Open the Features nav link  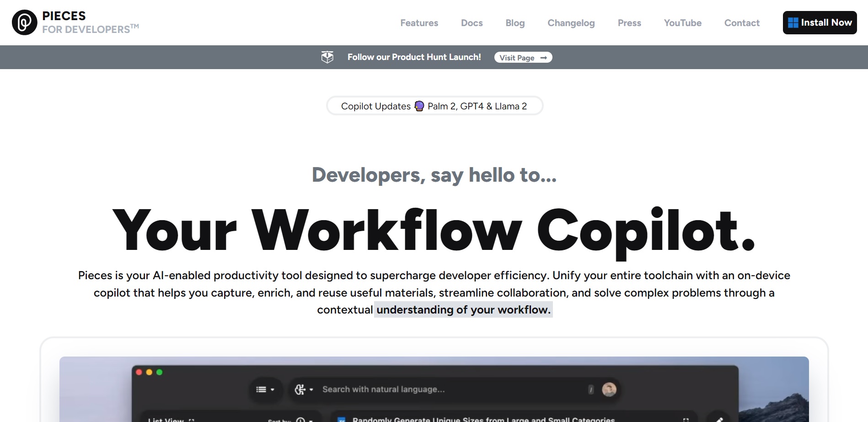coord(419,23)
